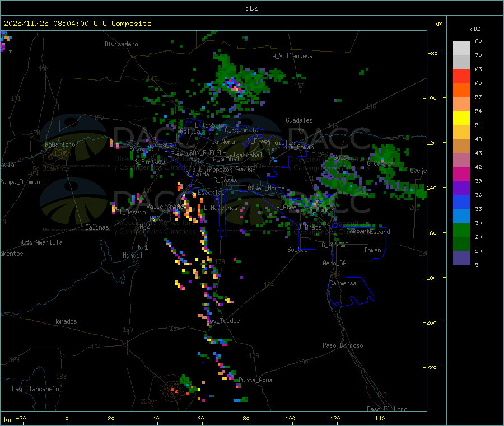Click the orange 57 dBZ legend swatch
The width and height of the screenshot is (504, 426).
point(461,90)
